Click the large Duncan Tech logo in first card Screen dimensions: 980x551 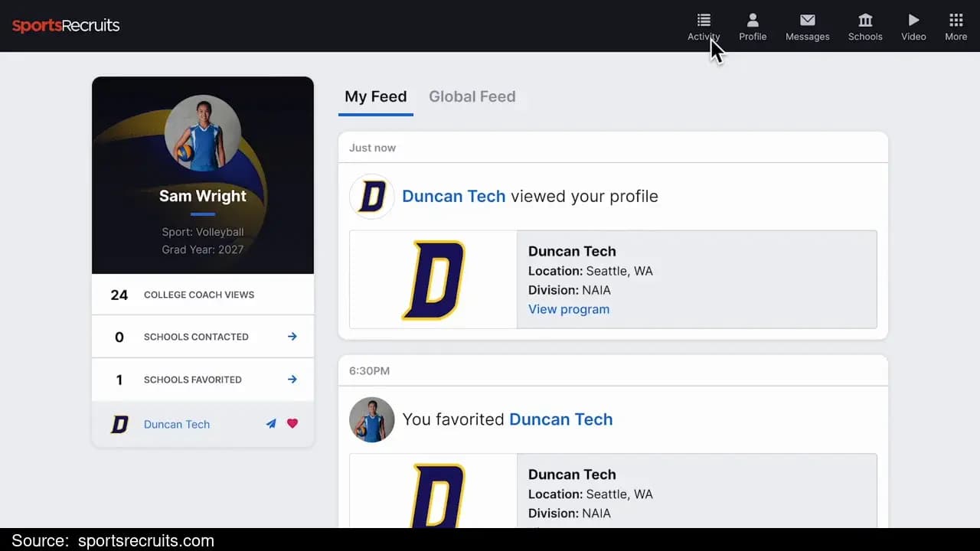[433, 280]
